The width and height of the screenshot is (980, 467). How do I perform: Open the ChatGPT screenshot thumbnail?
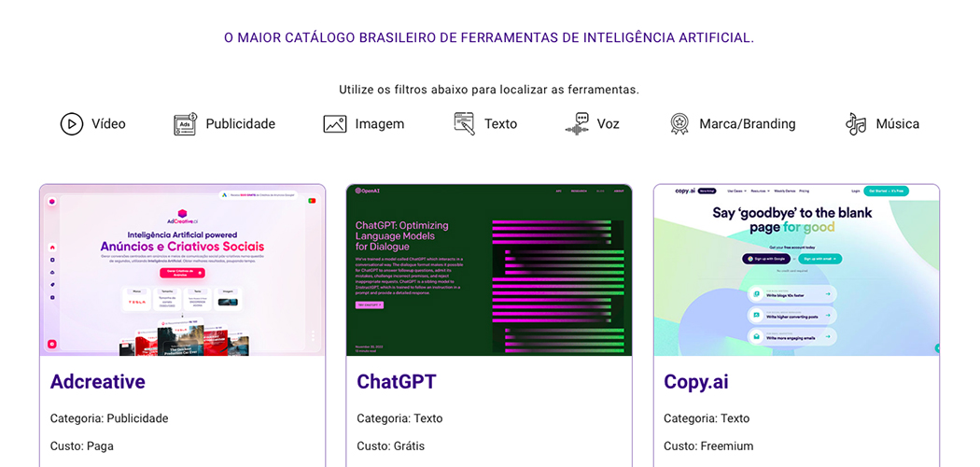coord(489,270)
